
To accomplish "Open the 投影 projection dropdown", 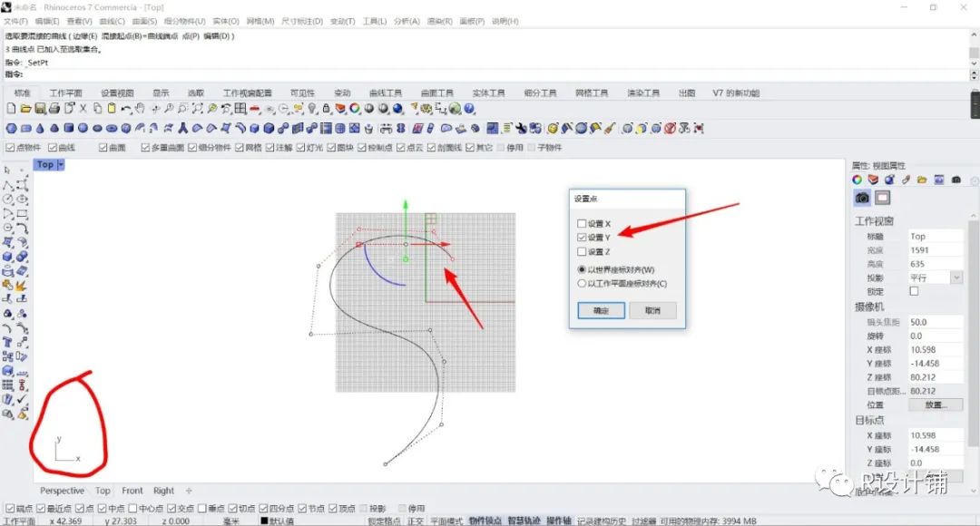I will point(955,278).
